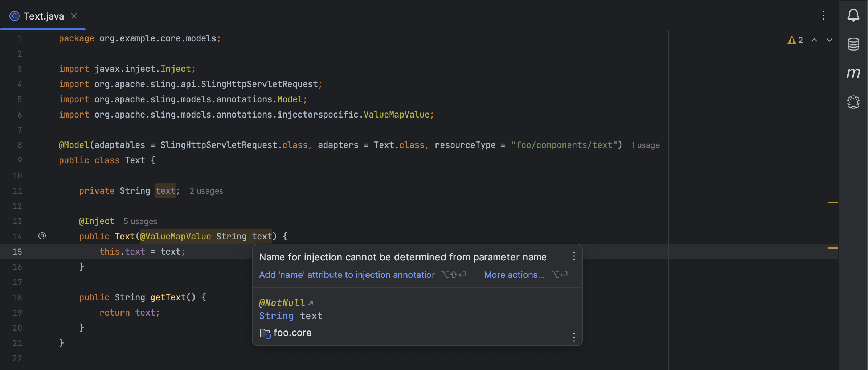Click the @ValueMapValue annotation on line 14

click(x=176, y=237)
